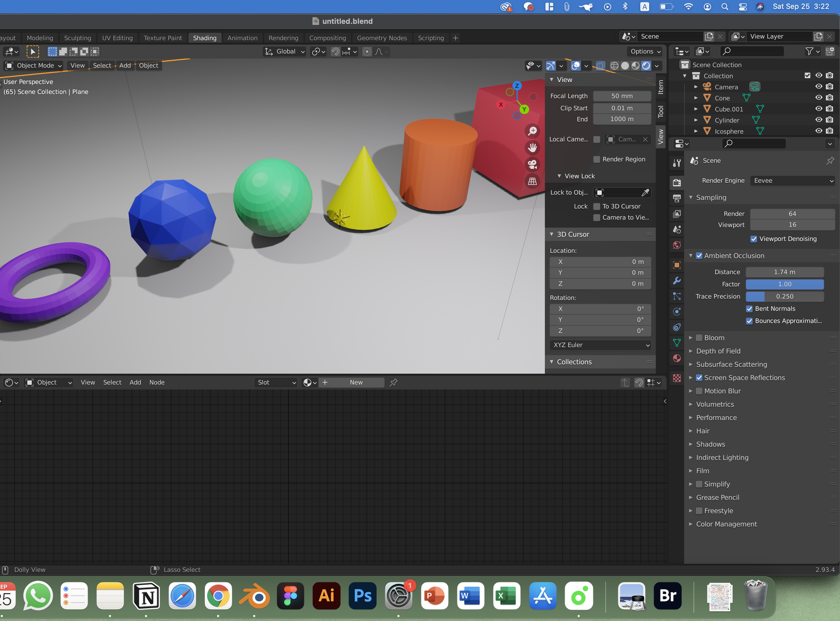Expand the Shadows panel

[710, 445]
